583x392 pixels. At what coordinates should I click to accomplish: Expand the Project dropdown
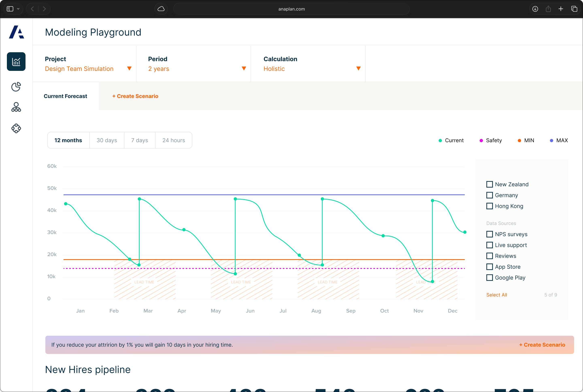coord(129,68)
